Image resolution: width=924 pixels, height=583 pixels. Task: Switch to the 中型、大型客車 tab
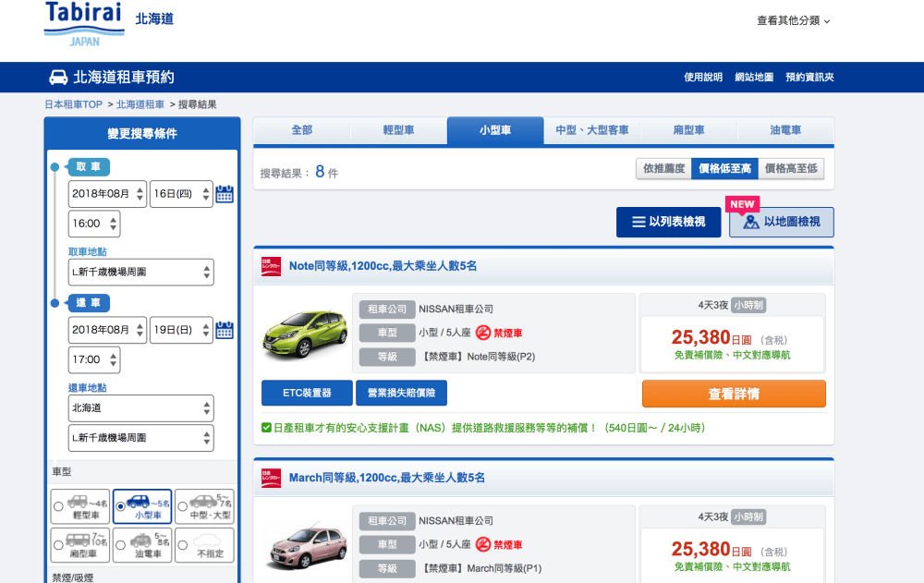pos(591,131)
